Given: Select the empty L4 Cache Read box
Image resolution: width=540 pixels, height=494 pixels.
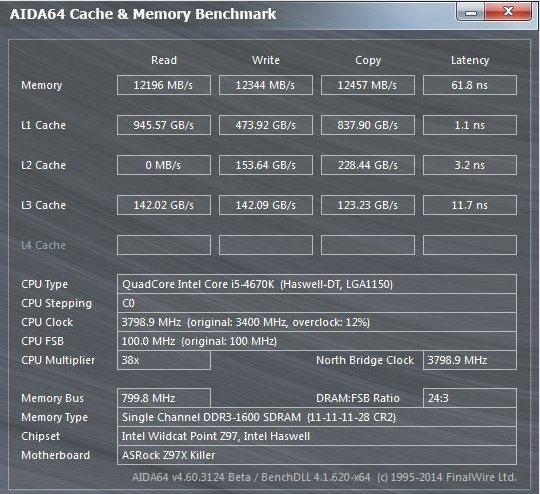Looking at the screenshot, I should click(164, 245).
